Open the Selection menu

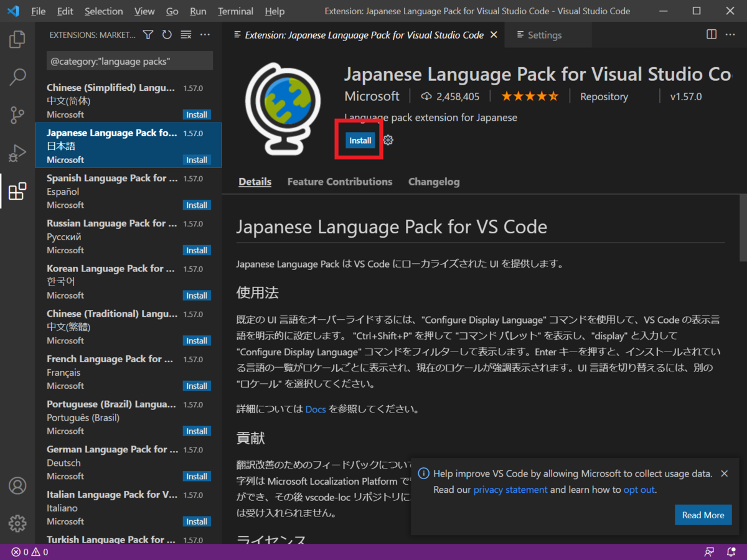[x=104, y=11]
